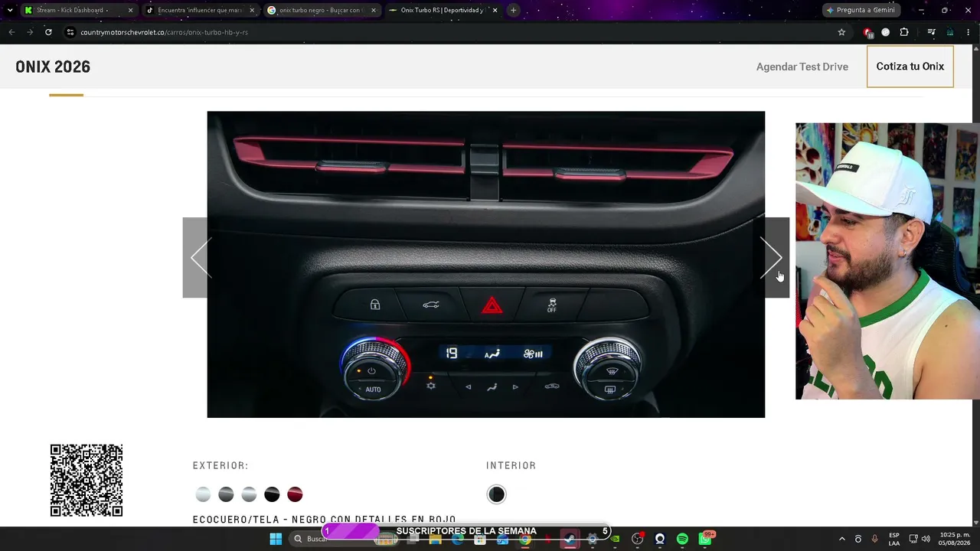980x551 pixels.
Task: Click the QR code image
Action: click(x=87, y=481)
